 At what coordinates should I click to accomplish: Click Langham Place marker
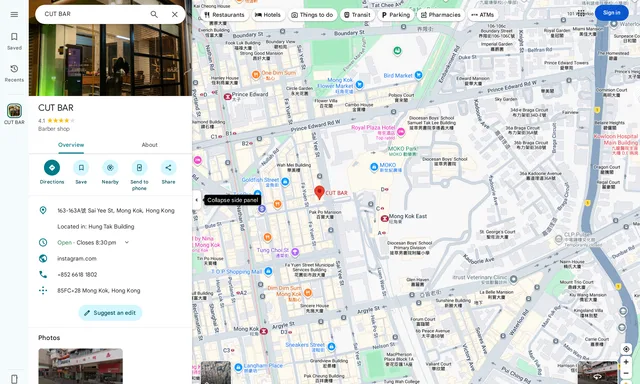(x=238, y=368)
